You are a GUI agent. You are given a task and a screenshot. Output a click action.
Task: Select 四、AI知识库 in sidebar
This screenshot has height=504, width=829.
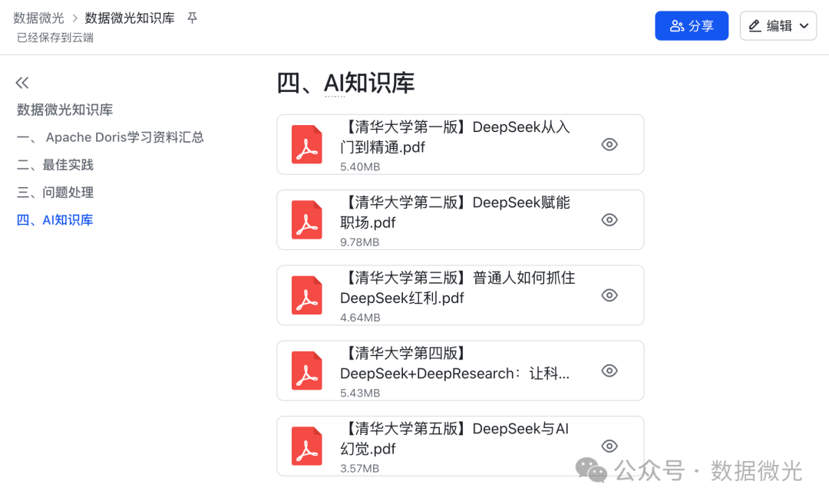pos(54,219)
